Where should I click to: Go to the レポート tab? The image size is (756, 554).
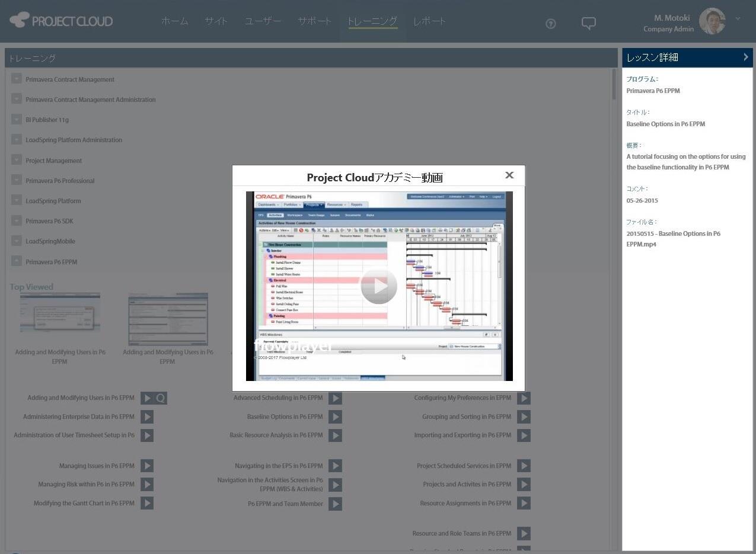pyautogui.click(x=429, y=21)
